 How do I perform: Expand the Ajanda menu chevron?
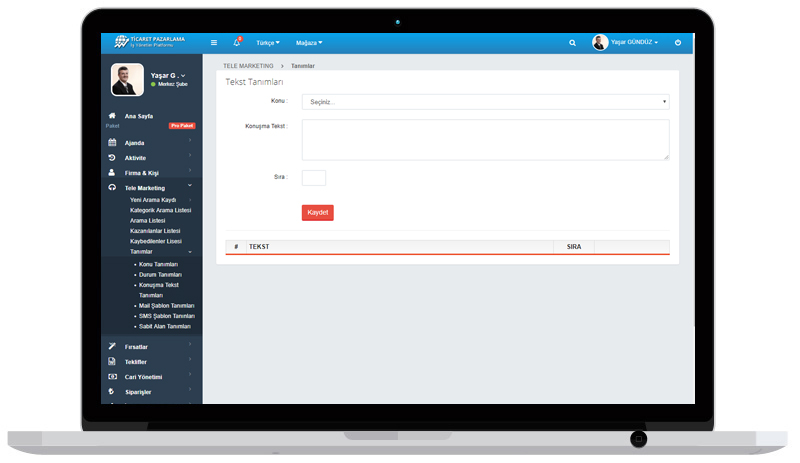pos(190,140)
